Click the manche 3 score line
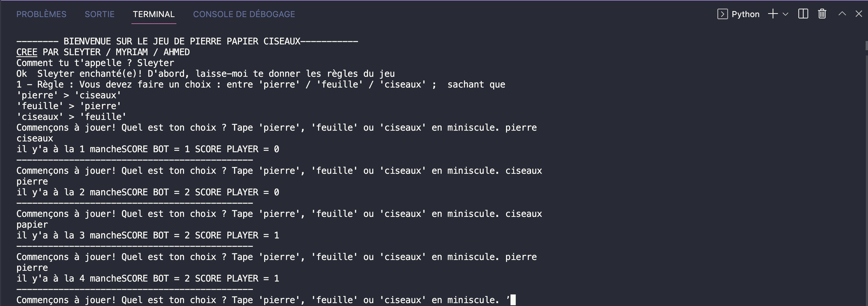 (x=147, y=236)
